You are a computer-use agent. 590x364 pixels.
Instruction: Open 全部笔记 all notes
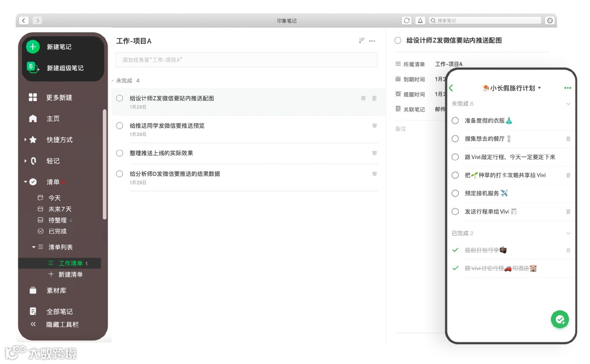point(59,312)
